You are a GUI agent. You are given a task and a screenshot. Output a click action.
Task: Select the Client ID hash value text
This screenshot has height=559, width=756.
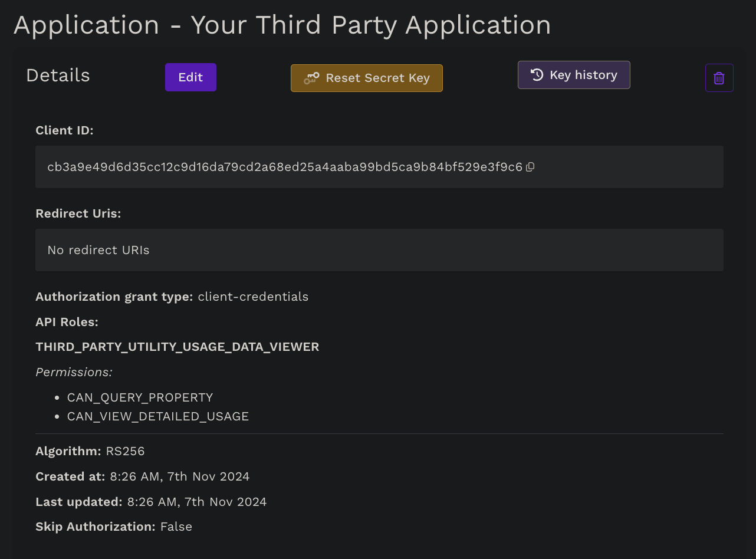(284, 167)
